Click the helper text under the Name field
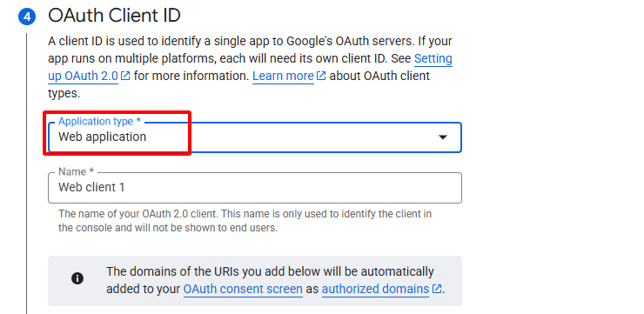 245,221
